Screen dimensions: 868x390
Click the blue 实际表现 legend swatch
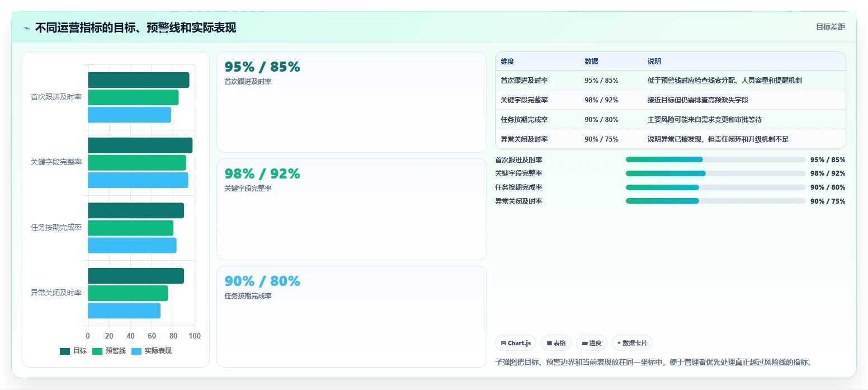point(136,351)
